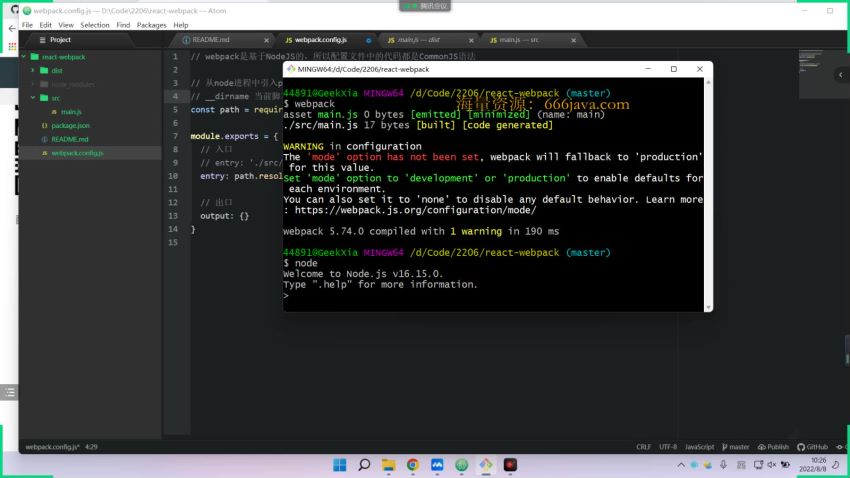Click the Windows Start icon on taskbar
This screenshot has height=478, width=850.
(x=339, y=465)
